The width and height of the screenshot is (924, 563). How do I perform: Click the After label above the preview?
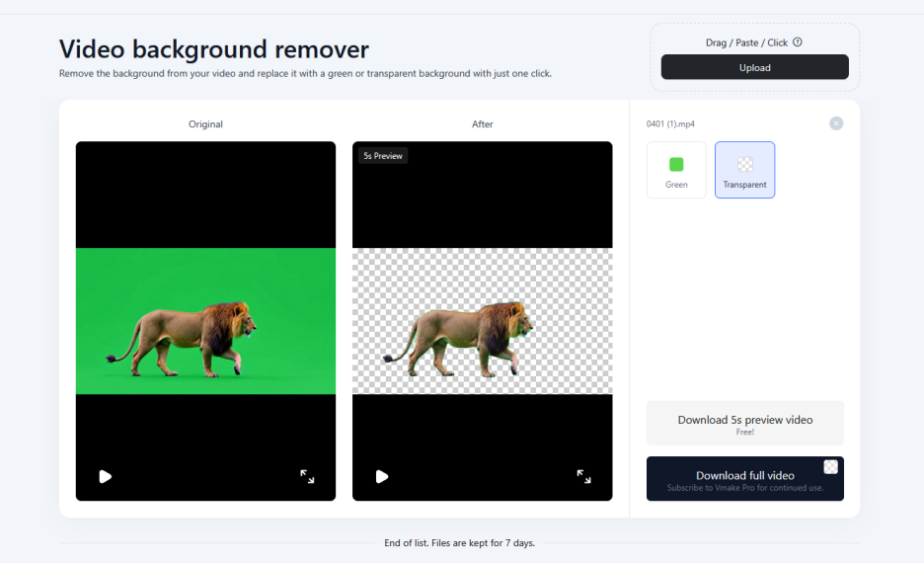point(482,124)
